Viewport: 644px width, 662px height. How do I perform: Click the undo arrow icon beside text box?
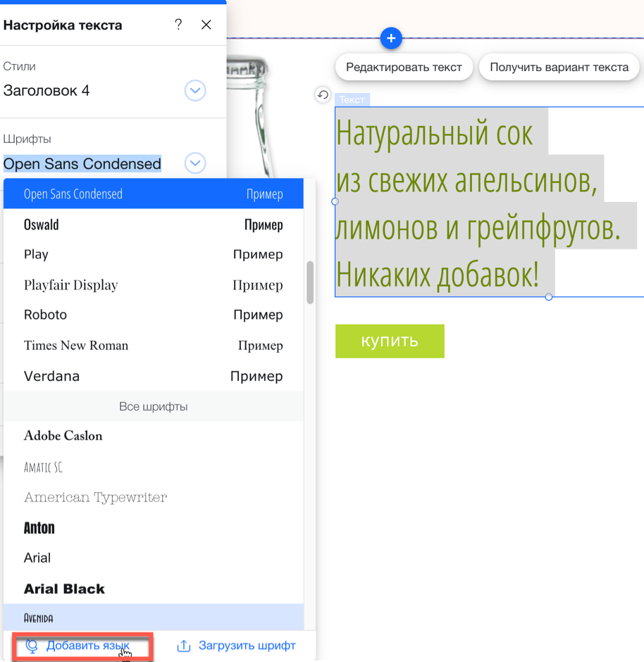[323, 95]
